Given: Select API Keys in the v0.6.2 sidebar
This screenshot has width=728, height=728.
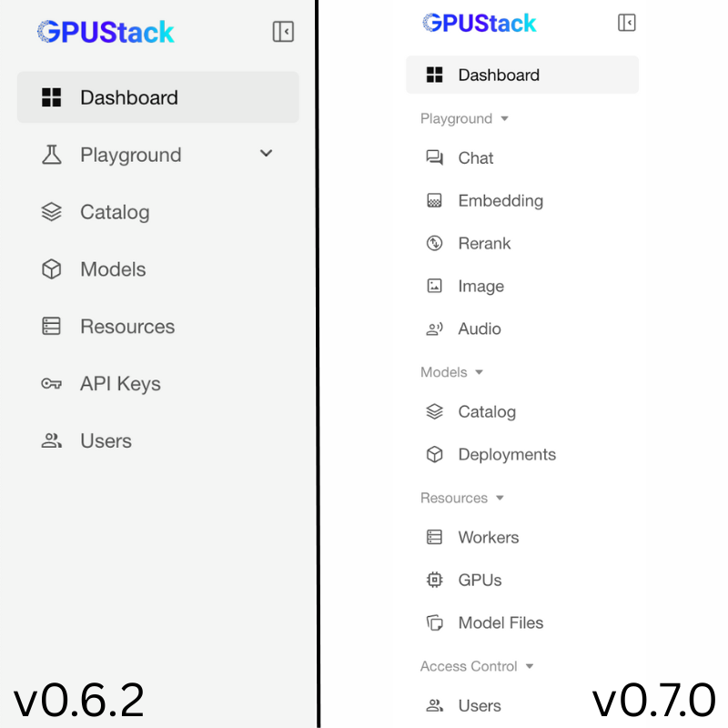Looking at the screenshot, I should click(120, 383).
